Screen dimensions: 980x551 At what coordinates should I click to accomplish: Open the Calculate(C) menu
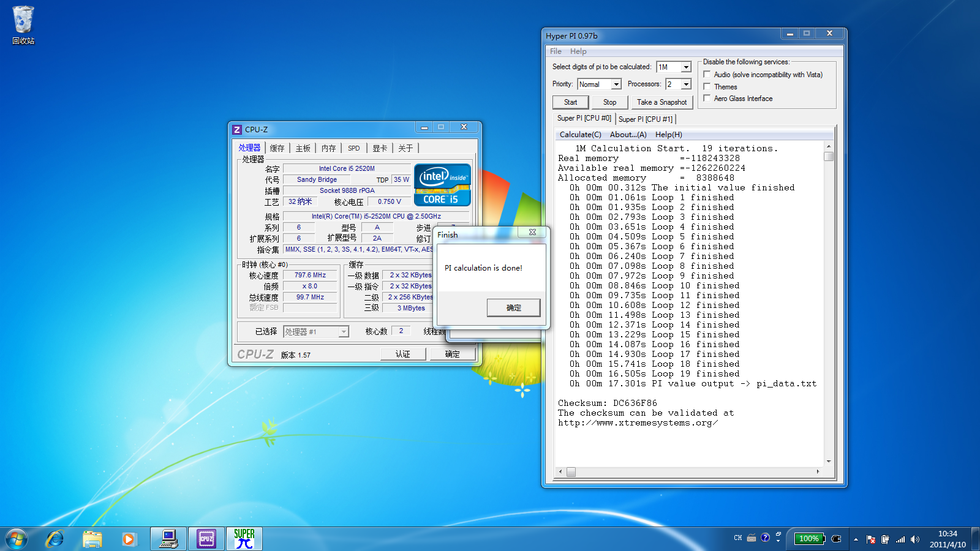580,135
